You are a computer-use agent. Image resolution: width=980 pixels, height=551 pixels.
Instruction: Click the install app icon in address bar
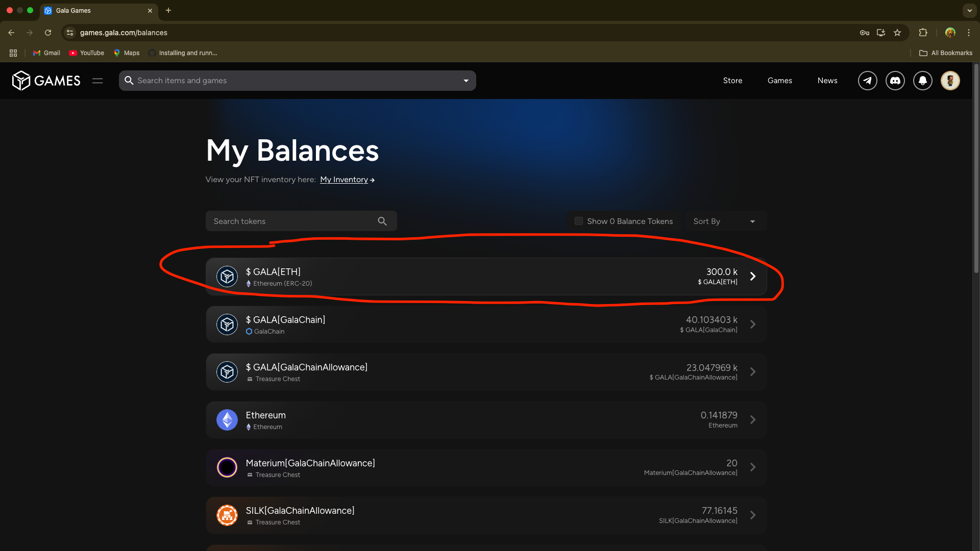[881, 33]
